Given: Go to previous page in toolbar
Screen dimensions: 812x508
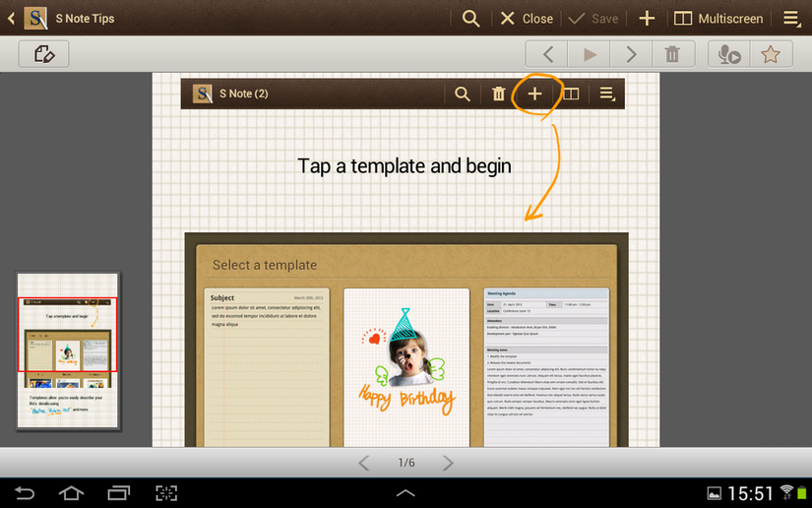Looking at the screenshot, I should [547, 54].
